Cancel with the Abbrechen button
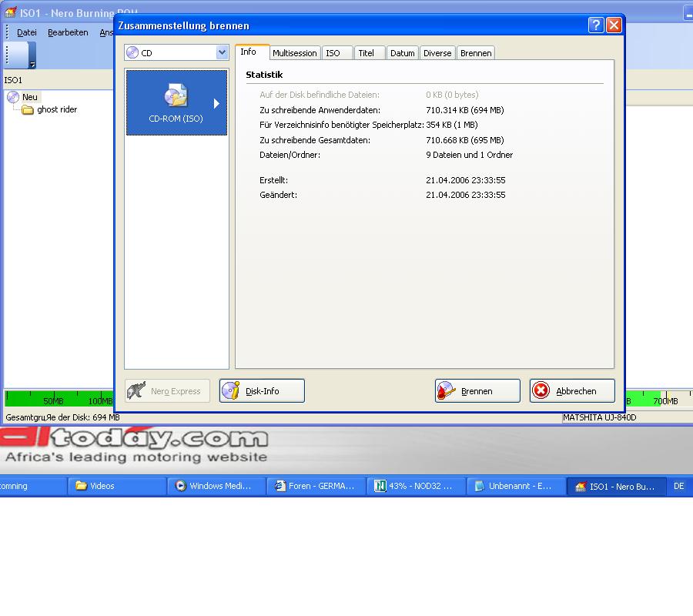 pyautogui.click(x=572, y=390)
